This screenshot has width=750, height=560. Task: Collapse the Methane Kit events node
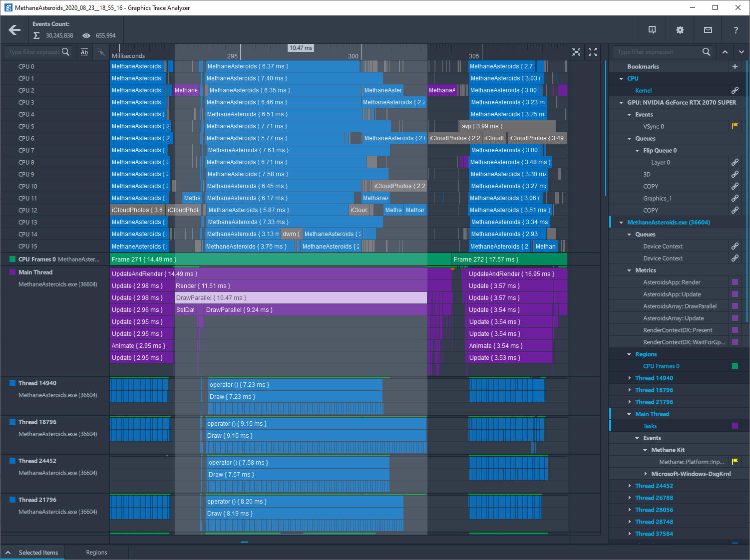(645, 450)
